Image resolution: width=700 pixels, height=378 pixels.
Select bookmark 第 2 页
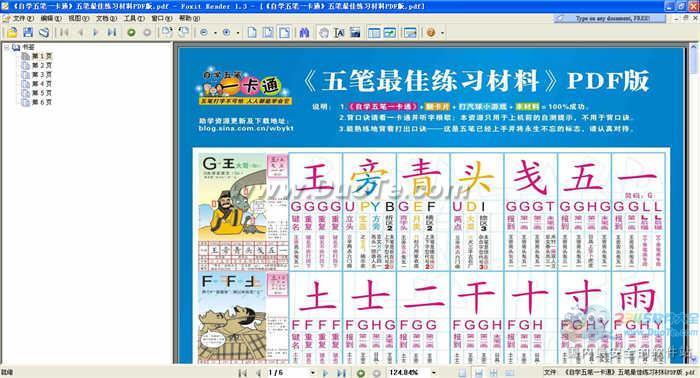(42, 65)
